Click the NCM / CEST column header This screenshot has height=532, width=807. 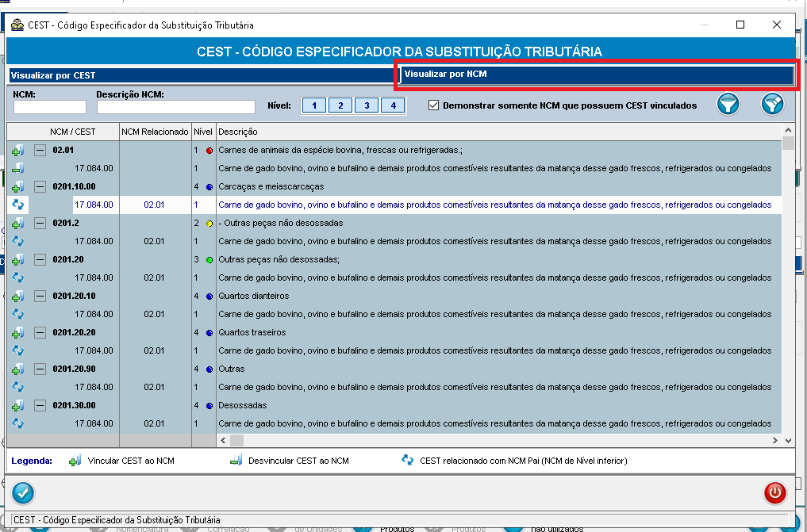pos(63,132)
